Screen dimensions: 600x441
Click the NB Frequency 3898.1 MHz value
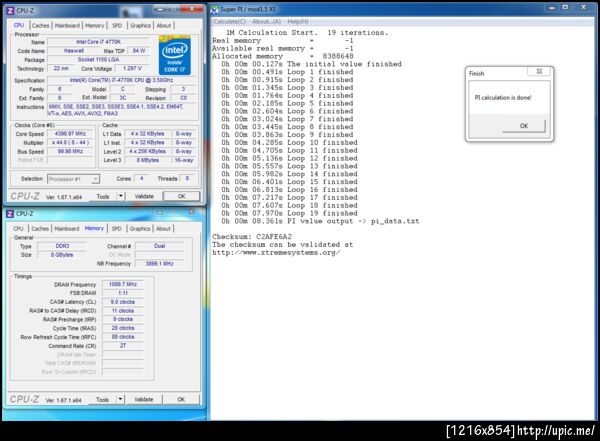tap(160, 264)
